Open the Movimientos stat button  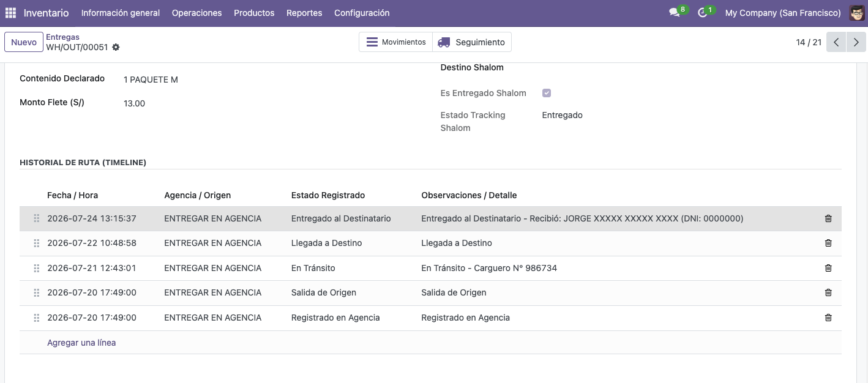click(396, 42)
